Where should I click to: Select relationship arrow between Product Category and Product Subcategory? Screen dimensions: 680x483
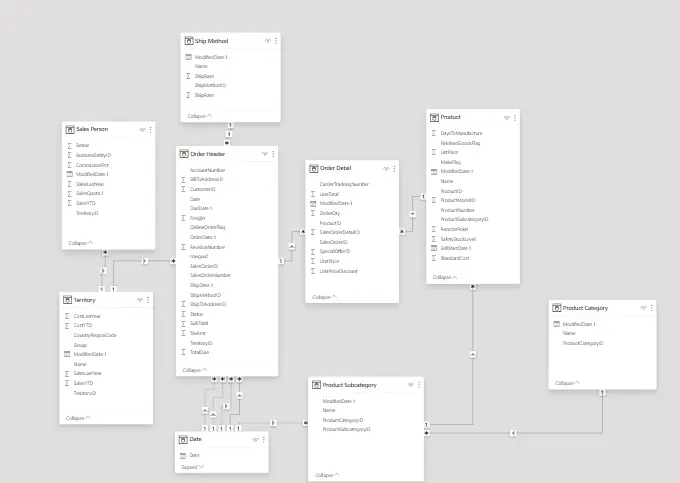click(513, 433)
